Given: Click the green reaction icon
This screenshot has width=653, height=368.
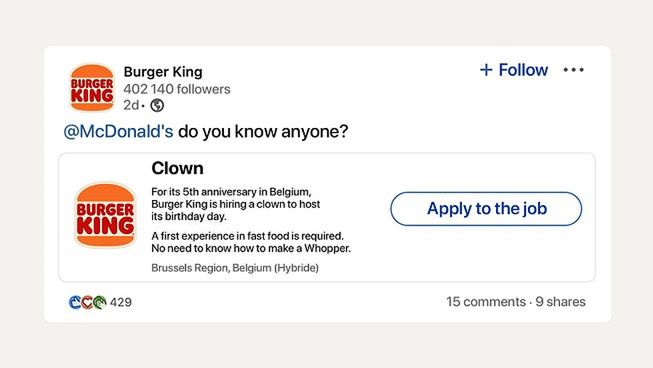Looking at the screenshot, I should (100, 302).
